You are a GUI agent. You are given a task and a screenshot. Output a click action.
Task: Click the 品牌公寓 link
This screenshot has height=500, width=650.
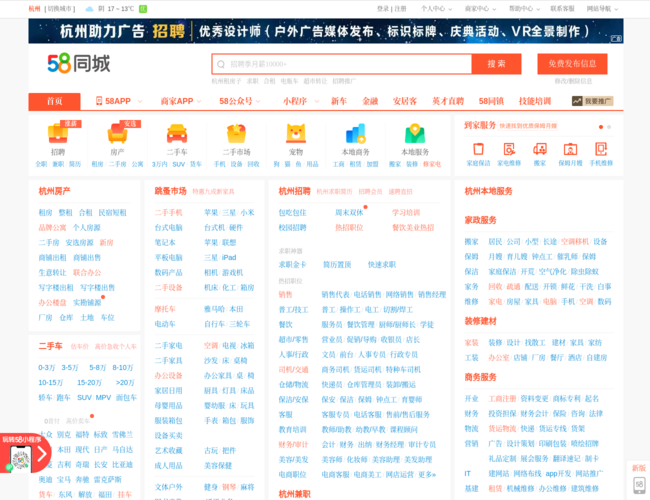click(x=52, y=228)
